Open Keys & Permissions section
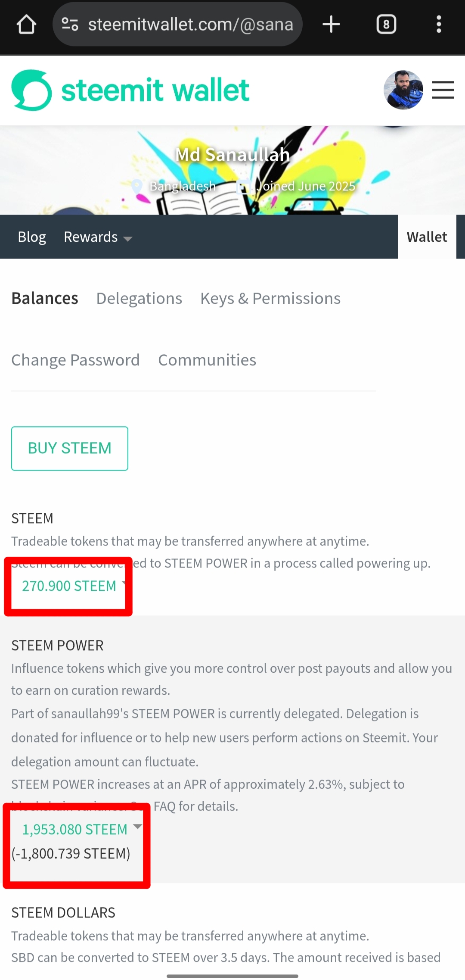The width and height of the screenshot is (465, 980). [270, 299]
